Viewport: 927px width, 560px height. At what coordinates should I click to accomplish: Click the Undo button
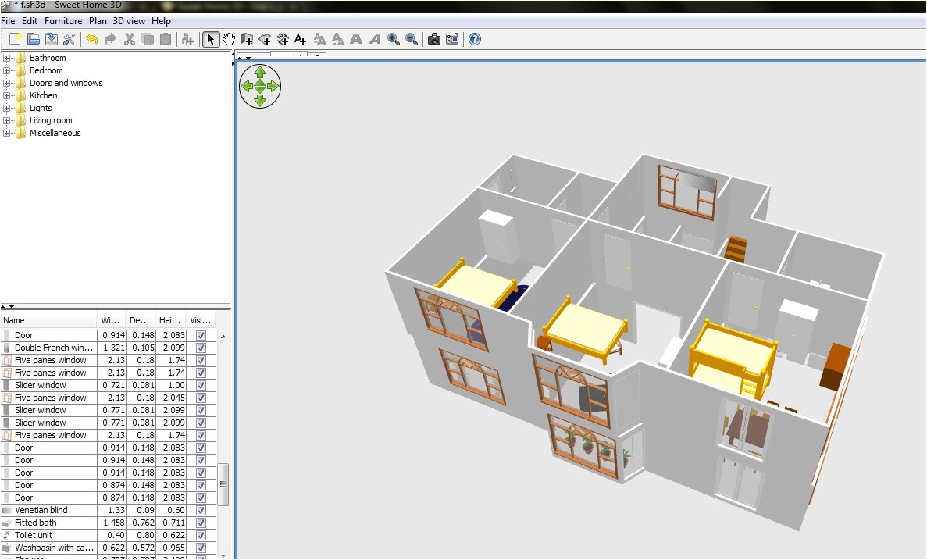[x=93, y=38]
